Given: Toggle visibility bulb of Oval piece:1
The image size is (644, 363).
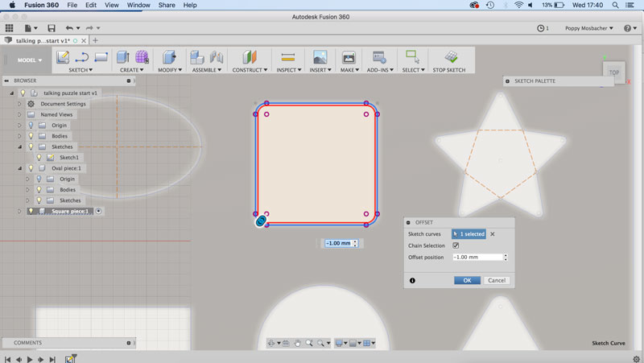Looking at the screenshot, I should (x=31, y=168).
